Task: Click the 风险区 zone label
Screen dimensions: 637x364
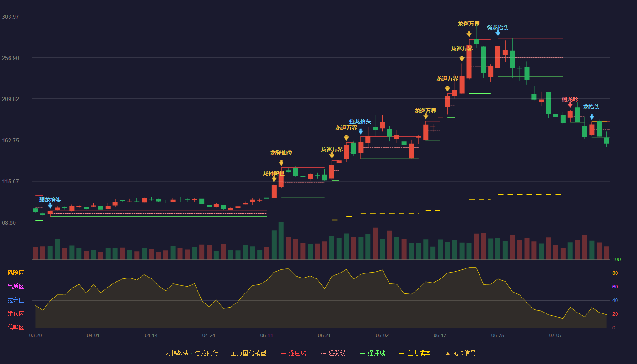Action: click(16, 273)
